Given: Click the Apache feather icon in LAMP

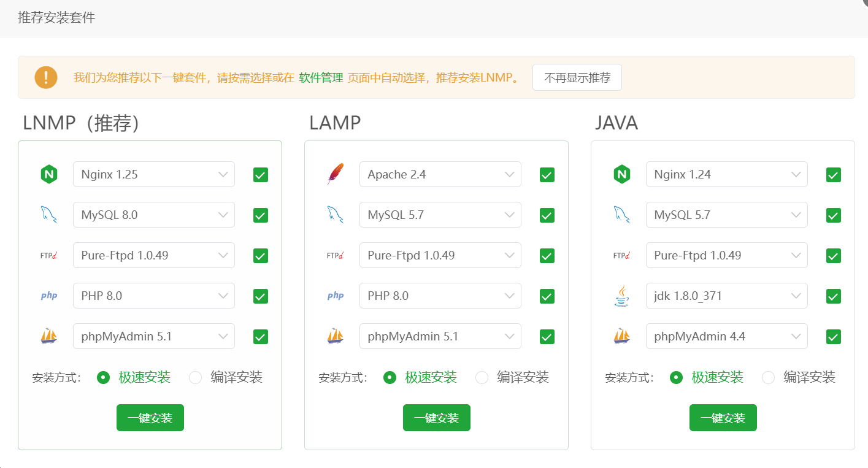Looking at the screenshot, I should (x=336, y=174).
